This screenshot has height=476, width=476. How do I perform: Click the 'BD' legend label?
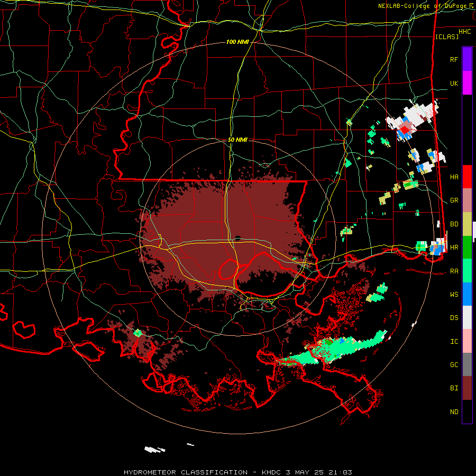(x=454, y=224)
